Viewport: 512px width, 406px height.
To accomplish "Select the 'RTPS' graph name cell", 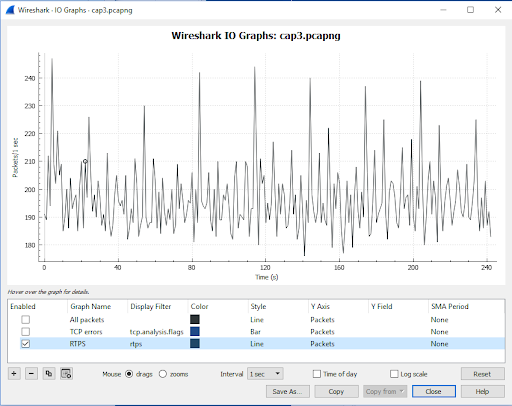I will (77, 344).
